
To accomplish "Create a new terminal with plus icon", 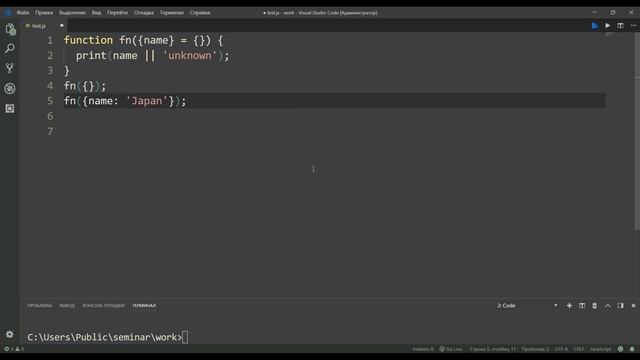I will 569,306.
